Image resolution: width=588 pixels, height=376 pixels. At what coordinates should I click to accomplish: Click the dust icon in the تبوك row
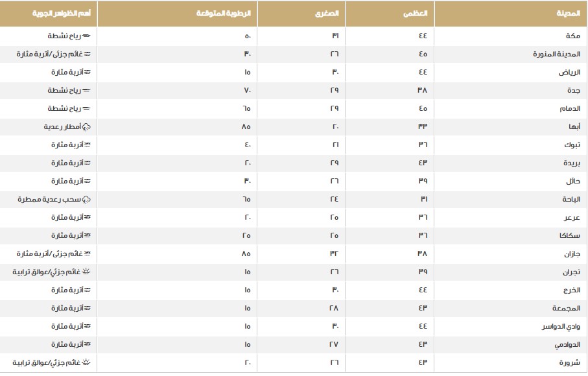88,145
